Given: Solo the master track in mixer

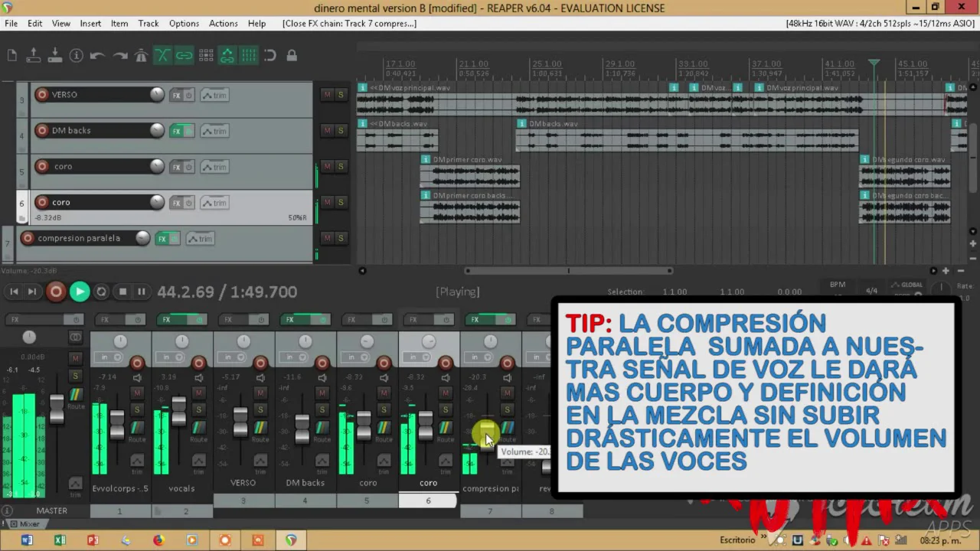Looking at the screenshot, I should click(x=75, y=376).
